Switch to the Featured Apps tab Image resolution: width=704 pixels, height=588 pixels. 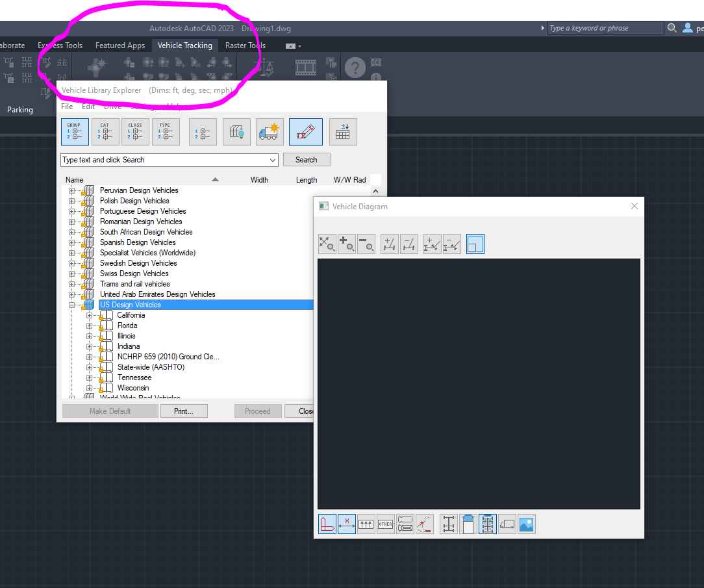click(119, 45)
